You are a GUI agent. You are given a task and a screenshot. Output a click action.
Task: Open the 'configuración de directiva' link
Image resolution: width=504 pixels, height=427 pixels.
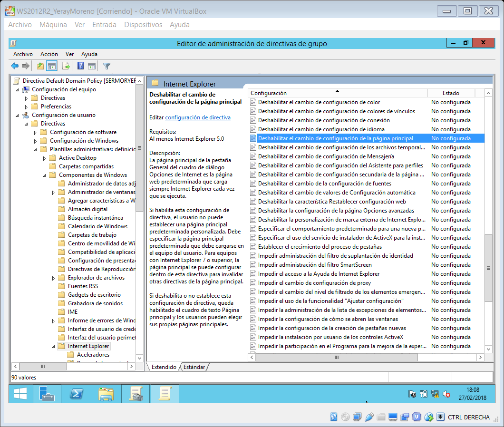point(198,117)
